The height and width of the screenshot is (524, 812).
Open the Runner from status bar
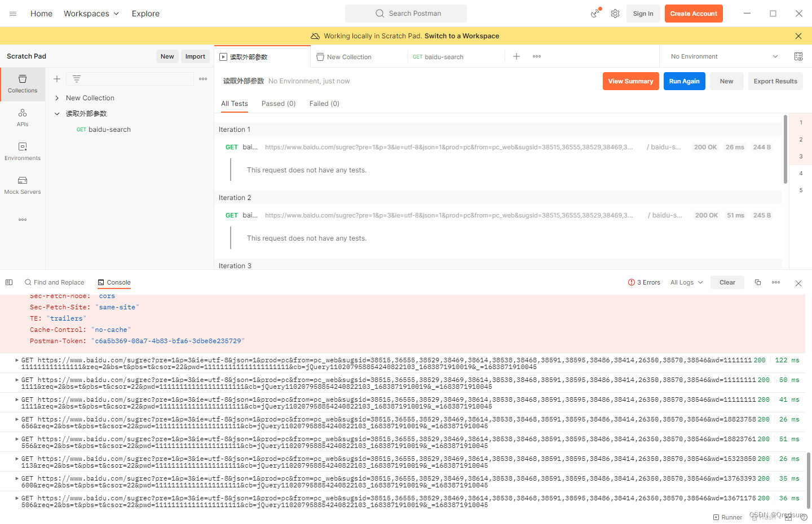pos(728,517)
